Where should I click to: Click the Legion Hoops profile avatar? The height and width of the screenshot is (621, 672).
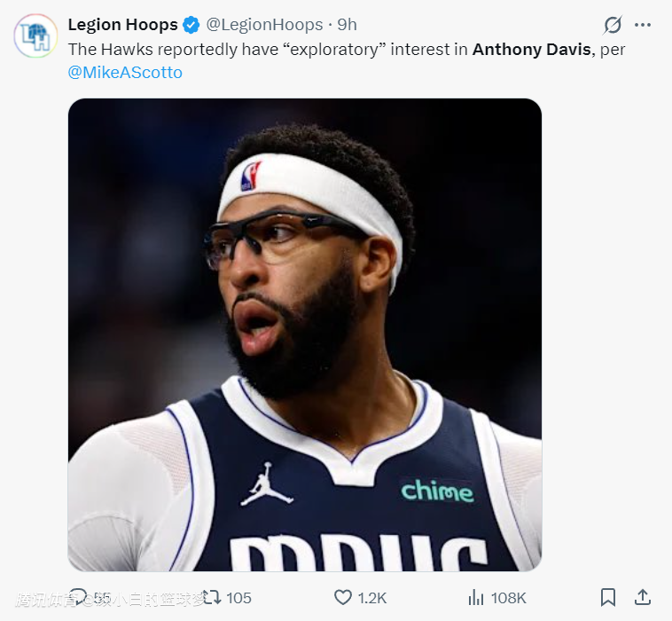click(x=35, y=36)
